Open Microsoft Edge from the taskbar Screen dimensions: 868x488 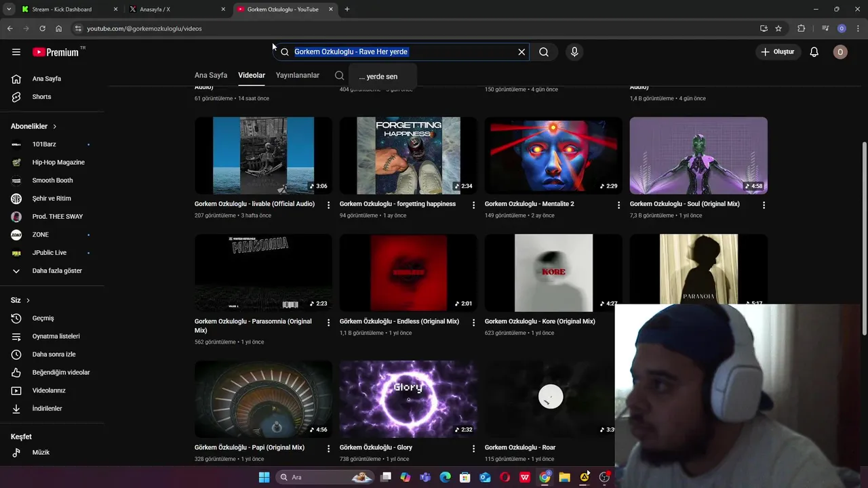click(446, 477)
